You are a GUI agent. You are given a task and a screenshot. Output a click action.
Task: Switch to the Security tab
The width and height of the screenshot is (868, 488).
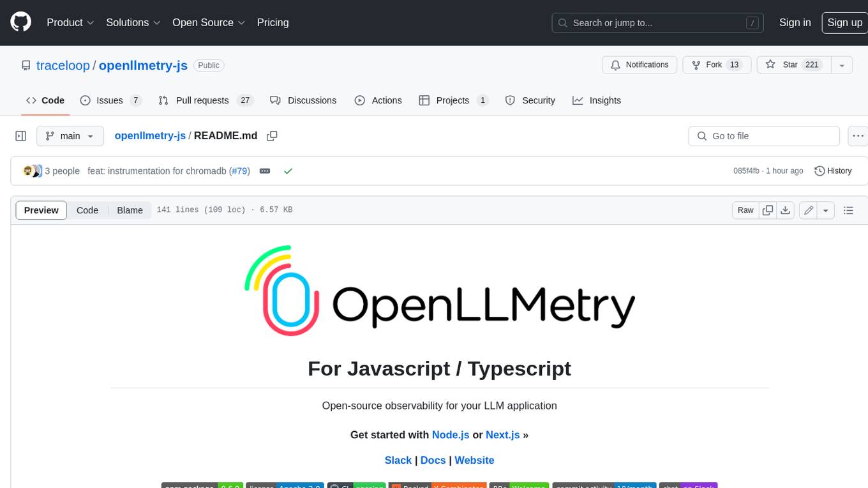point(530,100)
